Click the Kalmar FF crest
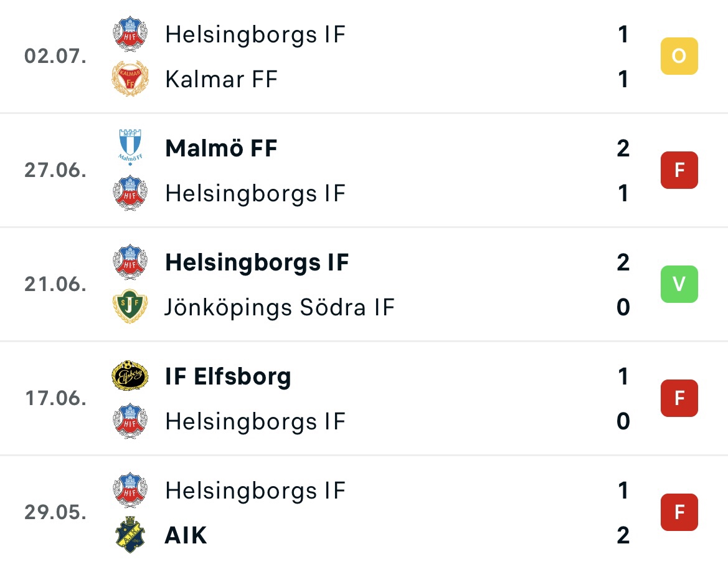 tap(130, 79)
